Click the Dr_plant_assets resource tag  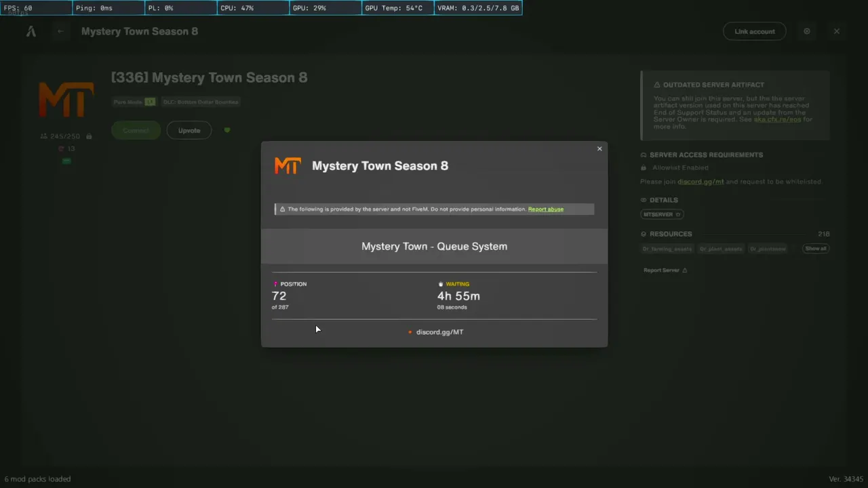pyautogui.click(x=722, y=249)
